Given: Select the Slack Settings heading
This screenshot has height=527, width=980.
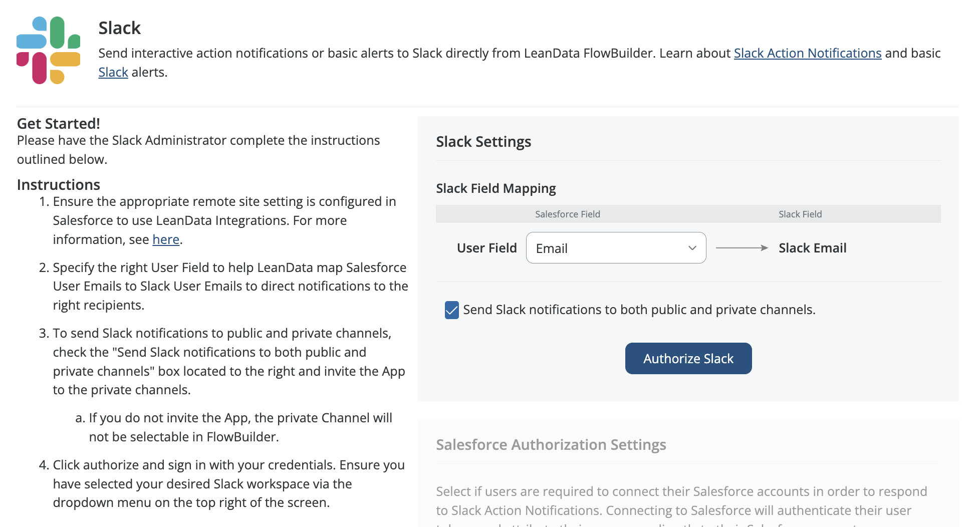Looking at the screenshot, I should point(483,142).
